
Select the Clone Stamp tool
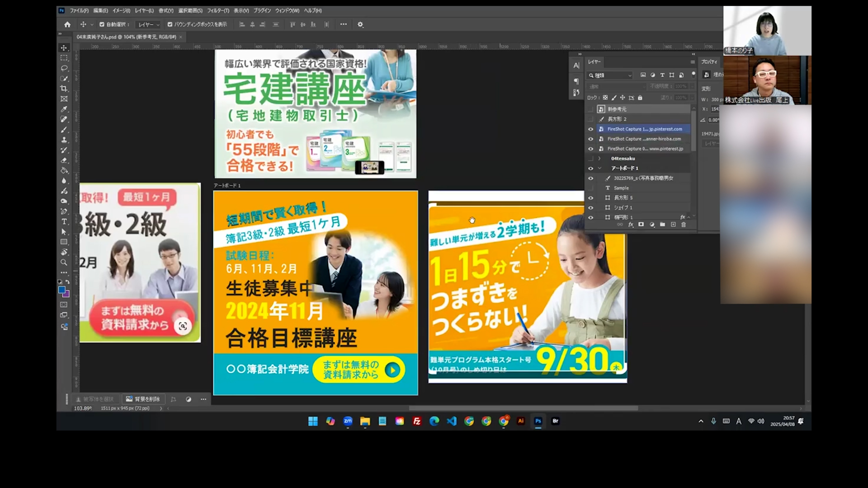point(64,140)
